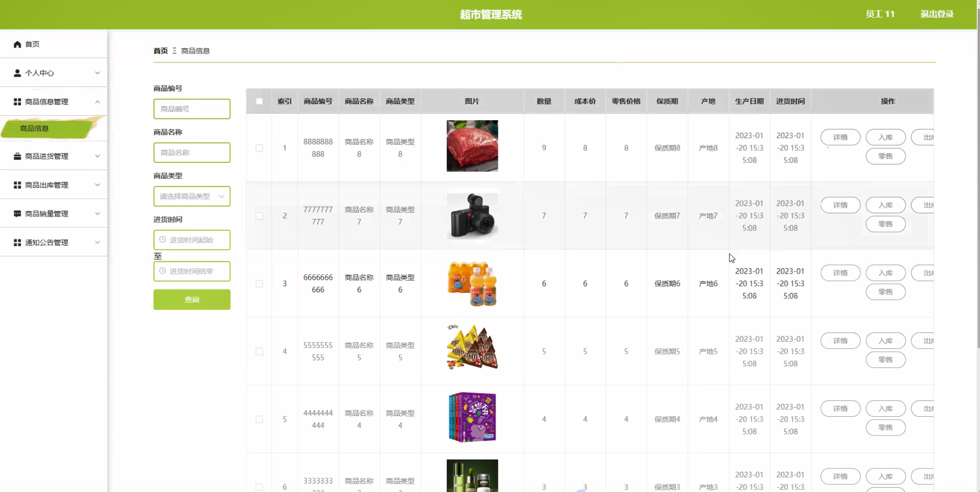The width and height of the screenshot is (980, 492).
Task: Click 入库 for product 商品名称4
Action: point(886,409)
